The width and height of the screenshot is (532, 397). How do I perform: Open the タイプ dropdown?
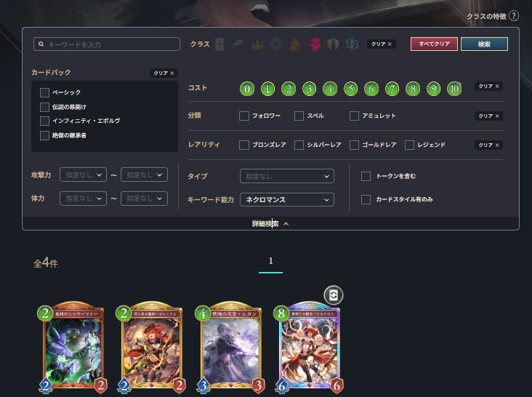pyautogui.click(x=287, y=176)
